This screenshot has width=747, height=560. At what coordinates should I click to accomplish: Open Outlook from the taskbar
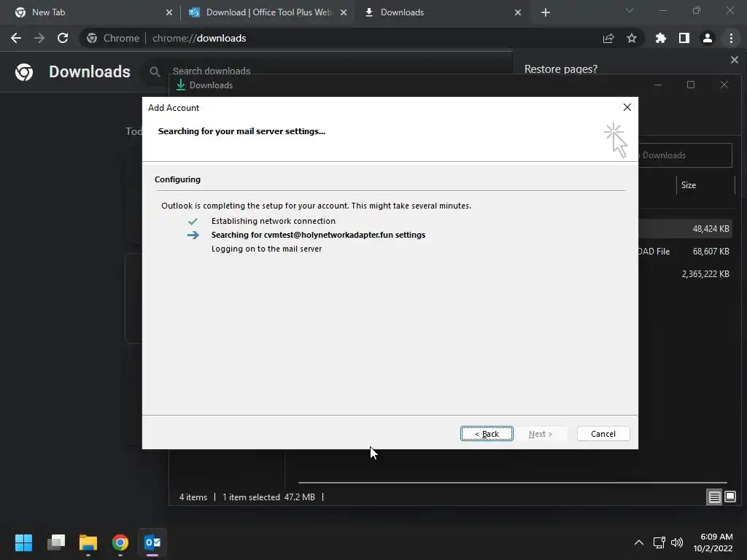tap(152, 542)
